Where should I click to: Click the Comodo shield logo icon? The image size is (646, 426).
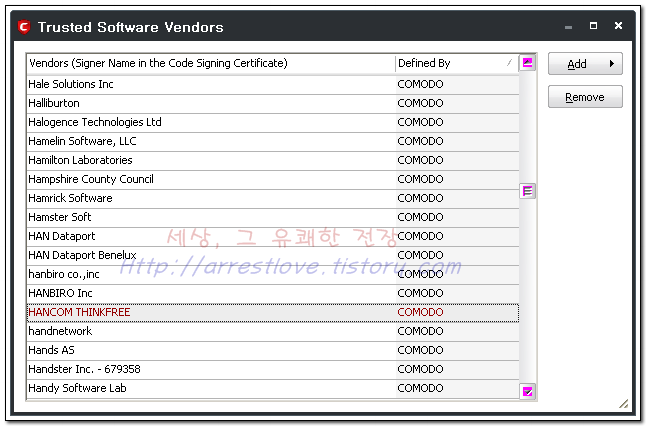coord(24,27)
